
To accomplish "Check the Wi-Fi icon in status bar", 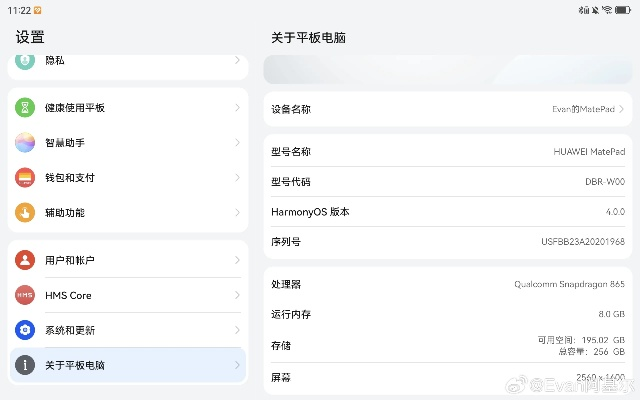I will 606,10.
